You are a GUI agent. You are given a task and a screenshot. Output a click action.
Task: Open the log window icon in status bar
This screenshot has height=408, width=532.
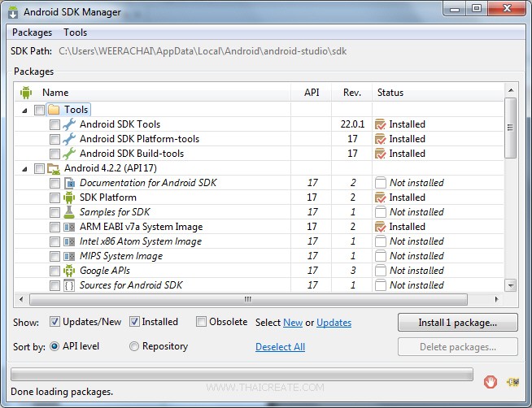[x=512, y=382]
